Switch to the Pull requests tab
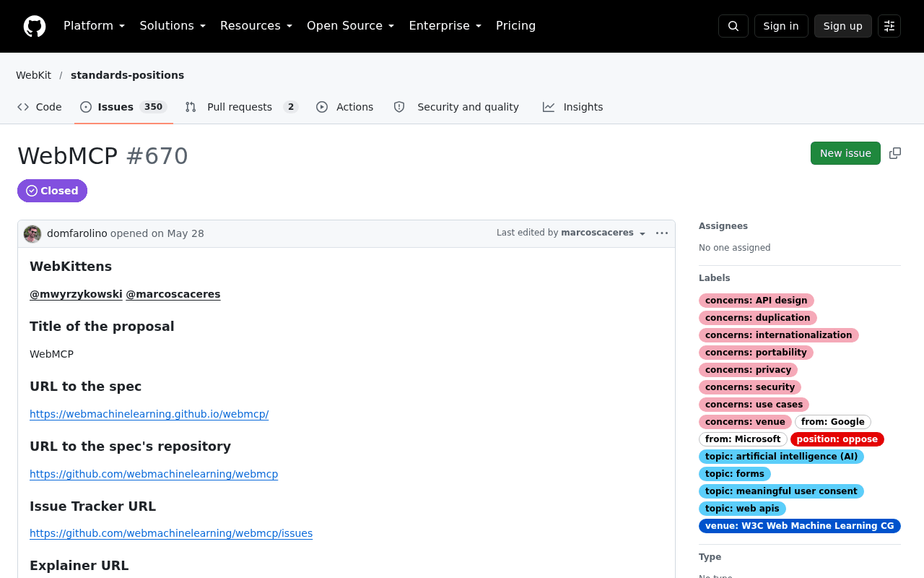This screenshot has height=578, width=924. (x=242, y=107)
